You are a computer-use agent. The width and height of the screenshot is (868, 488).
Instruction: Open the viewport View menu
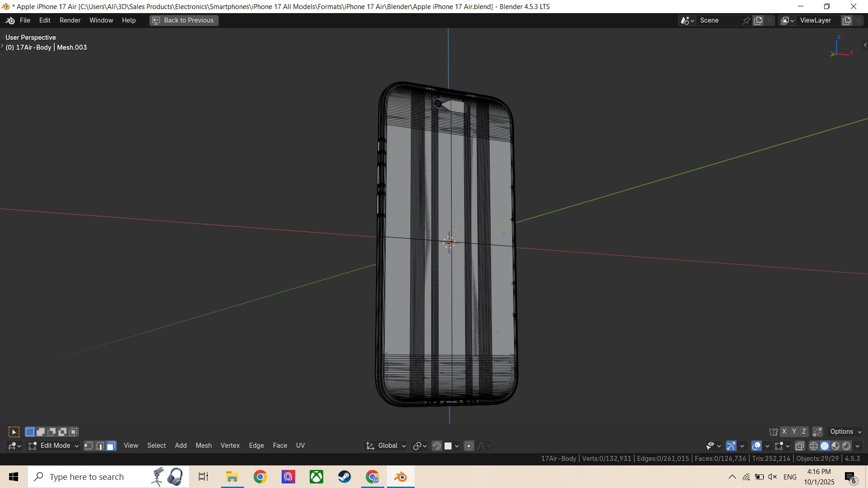[131, 446]
